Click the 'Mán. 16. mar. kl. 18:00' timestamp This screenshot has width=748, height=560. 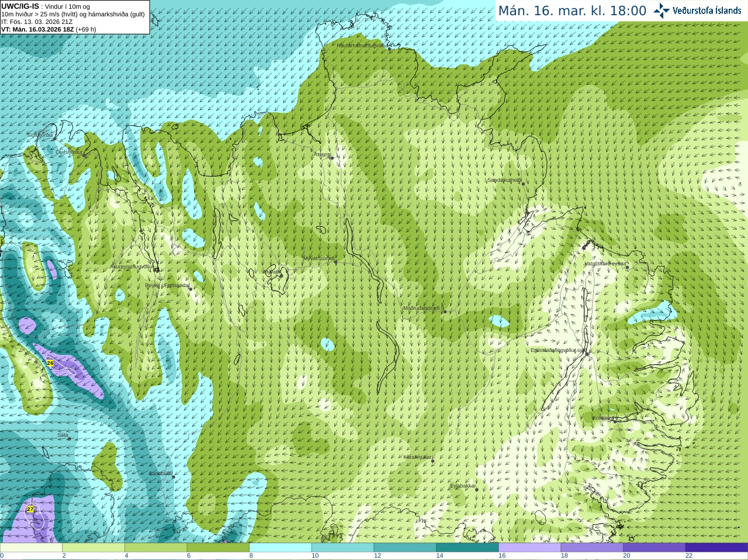[572, 11]
